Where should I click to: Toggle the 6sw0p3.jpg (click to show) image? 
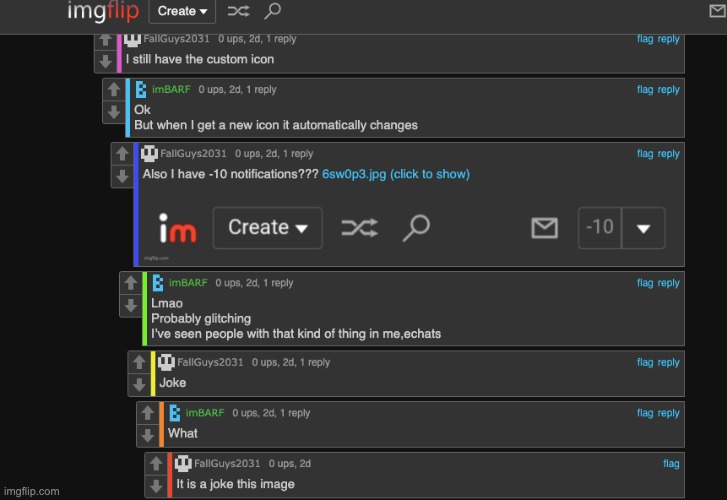(x=395, y=174)
